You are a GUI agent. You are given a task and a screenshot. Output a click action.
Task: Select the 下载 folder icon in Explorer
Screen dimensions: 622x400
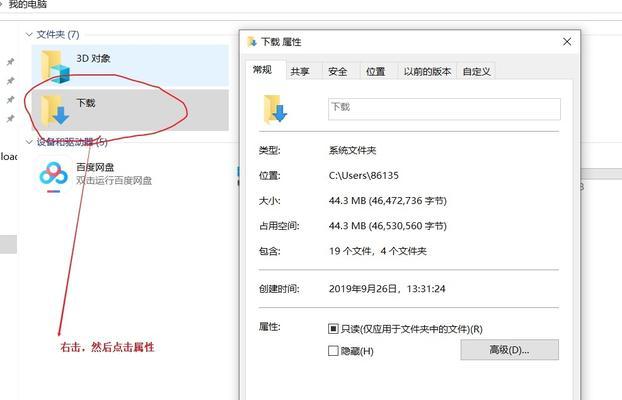pyautogui.click(x=55, y=111)
